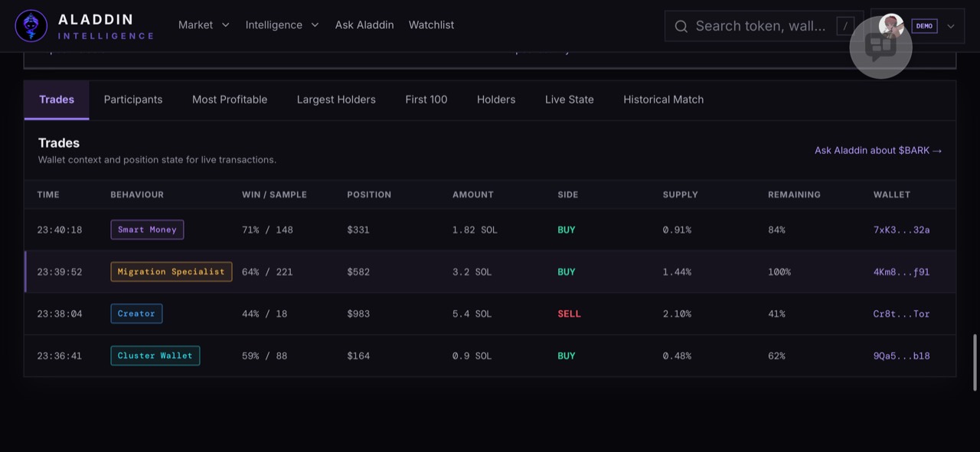Open the Historical Match tab

[663, 100]
